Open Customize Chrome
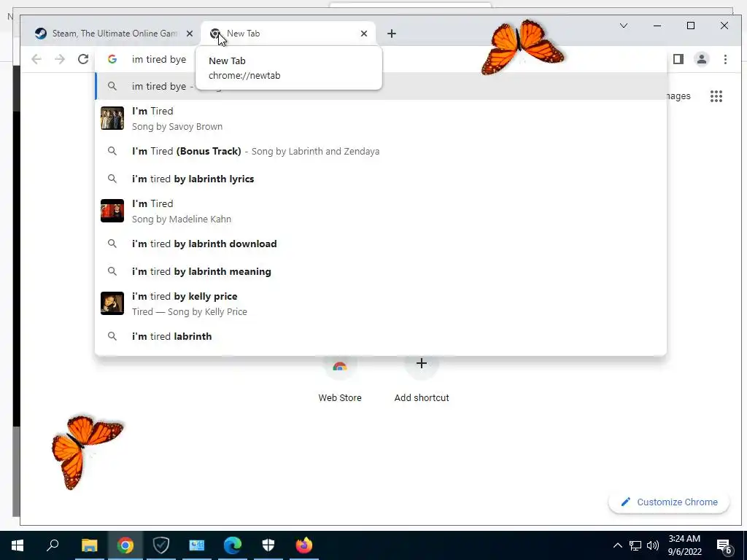 669,502
